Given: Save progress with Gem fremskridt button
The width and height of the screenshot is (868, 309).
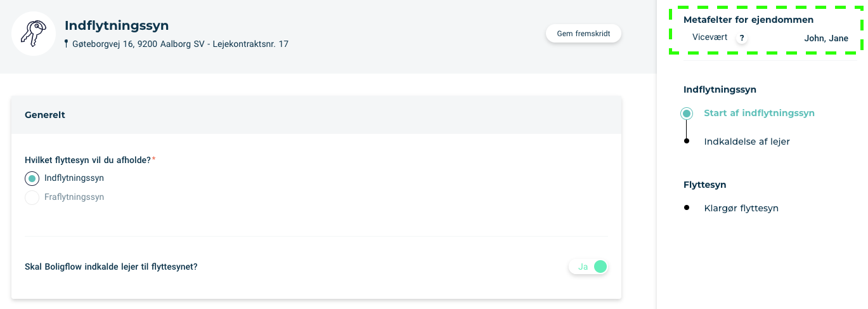Looking at the screenshot, I should [583, 34].
